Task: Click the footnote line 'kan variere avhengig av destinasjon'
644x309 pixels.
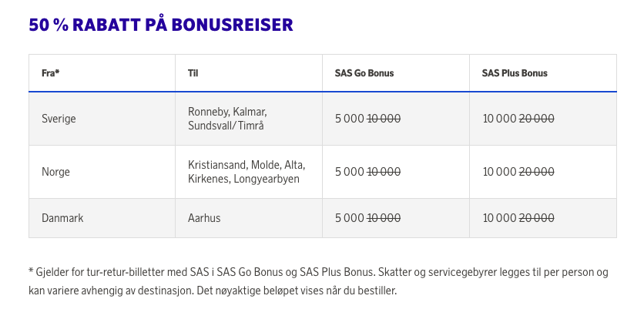Action: tap(213, 291)
